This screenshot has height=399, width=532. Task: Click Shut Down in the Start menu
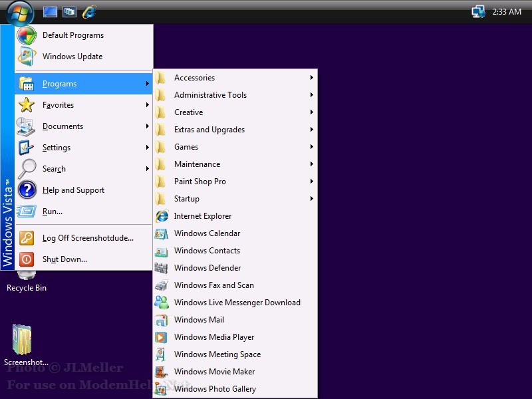65,259
